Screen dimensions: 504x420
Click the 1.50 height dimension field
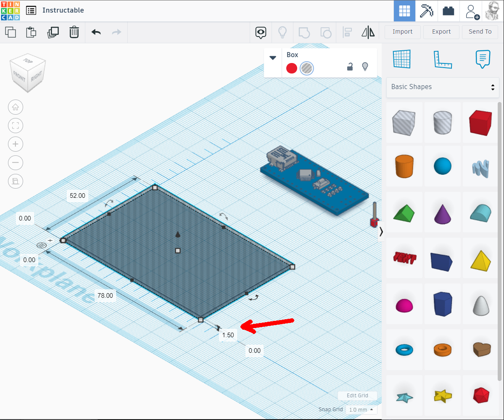point(228,335)
